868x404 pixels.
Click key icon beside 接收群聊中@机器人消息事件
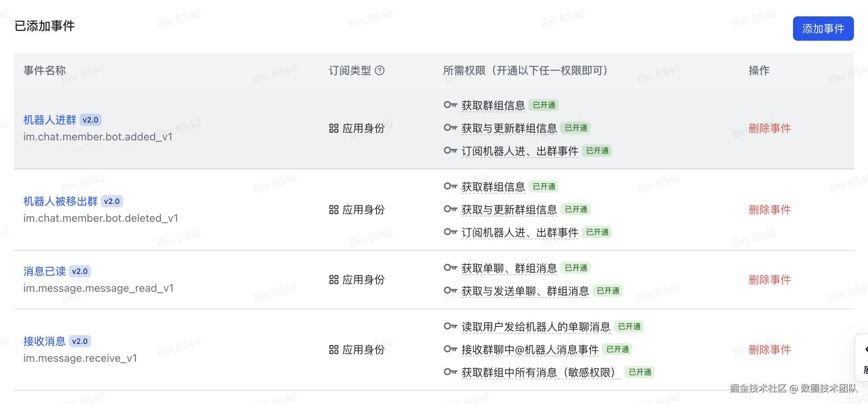click(450, 349)
